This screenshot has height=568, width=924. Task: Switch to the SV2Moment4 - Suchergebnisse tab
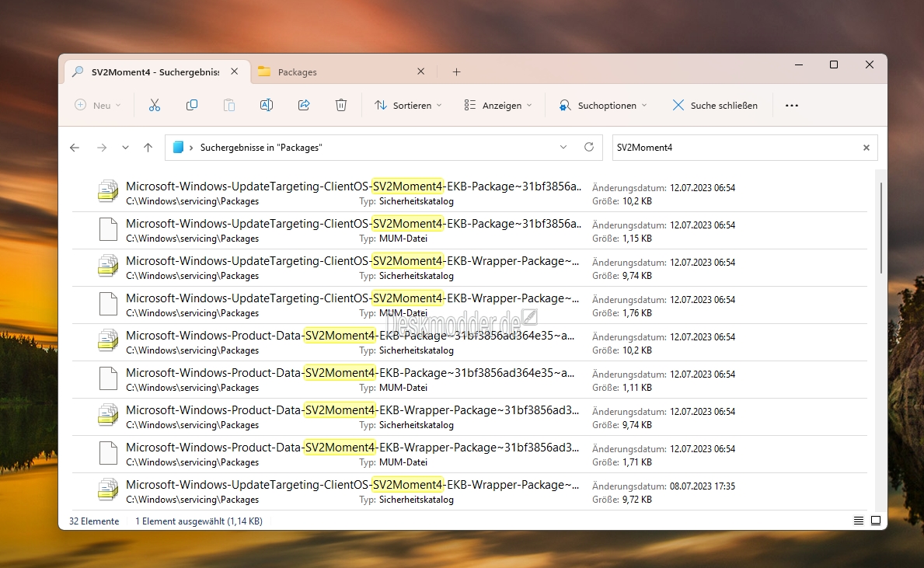(156, 72)
